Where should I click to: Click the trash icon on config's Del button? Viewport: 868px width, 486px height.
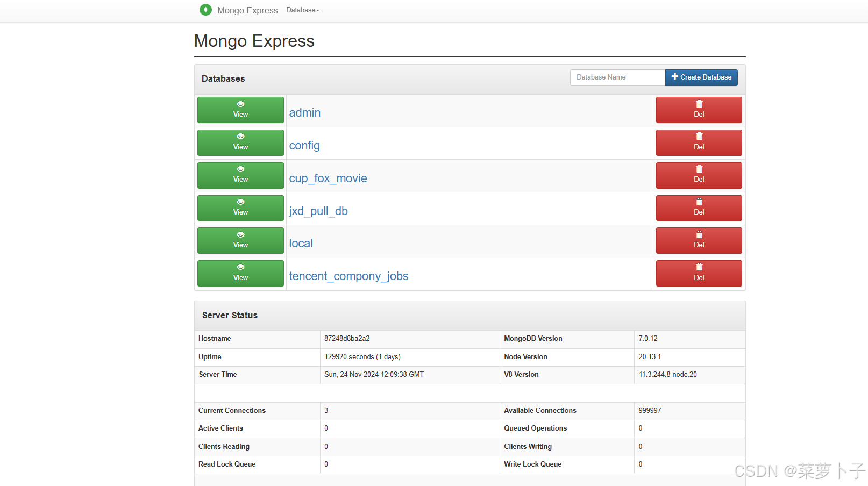(x=699, y=137)
